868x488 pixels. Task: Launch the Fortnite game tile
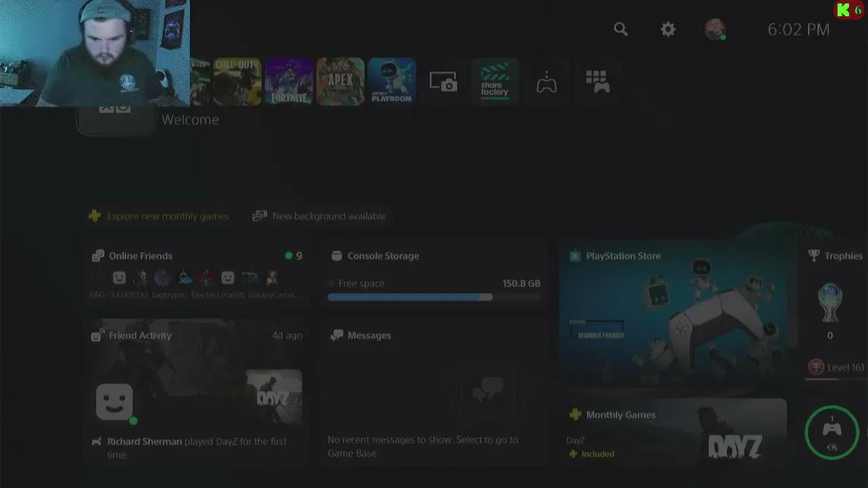point(289,81)
